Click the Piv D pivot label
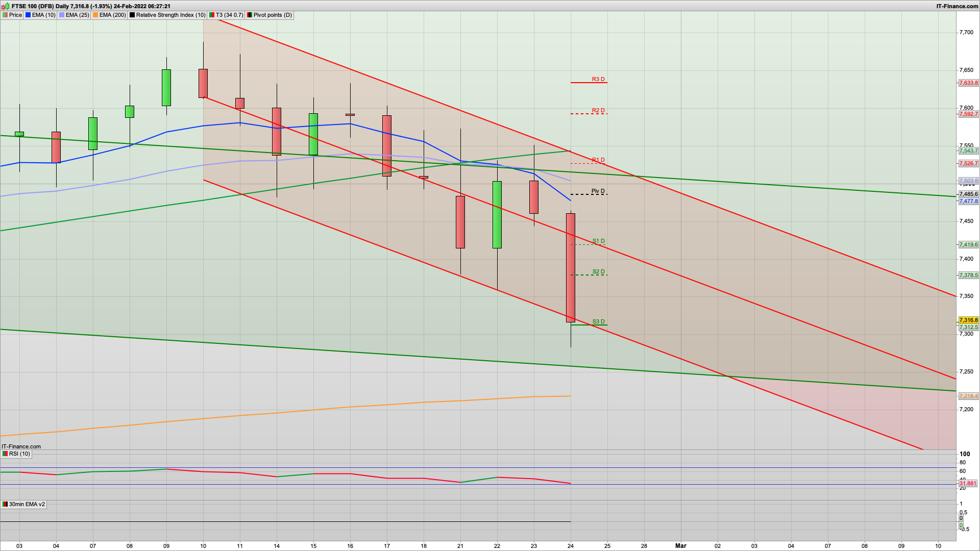Image resolution: width=980 pixels, height=551 pixels. click(x=598, y=191)
